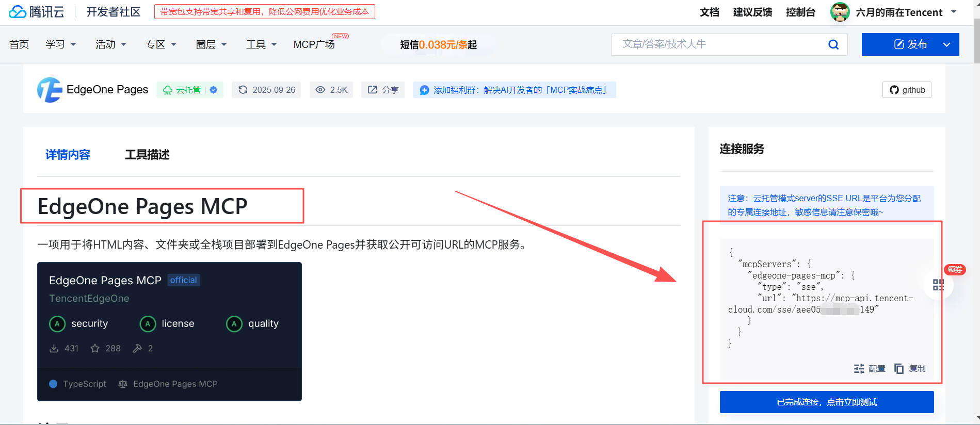Viewport: 980px width, 425px height.
Task: Click the mcpServers JSON config text
Action: coord(821,298)
